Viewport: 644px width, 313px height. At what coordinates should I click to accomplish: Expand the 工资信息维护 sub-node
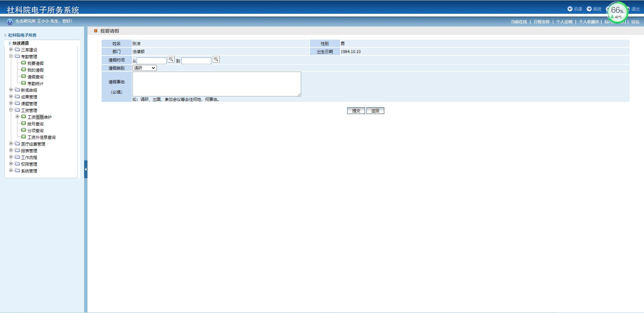[17, 117]
